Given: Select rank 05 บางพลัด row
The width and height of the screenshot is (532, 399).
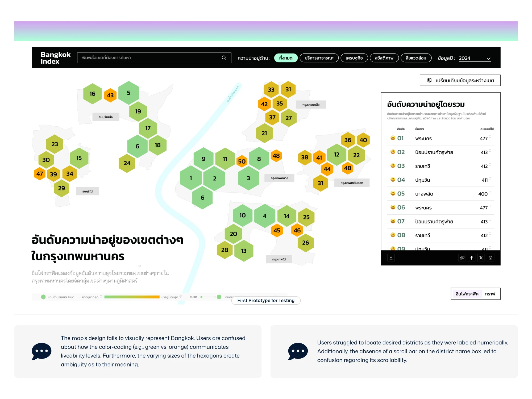Looking at the screenshot, I should [441, 194].
